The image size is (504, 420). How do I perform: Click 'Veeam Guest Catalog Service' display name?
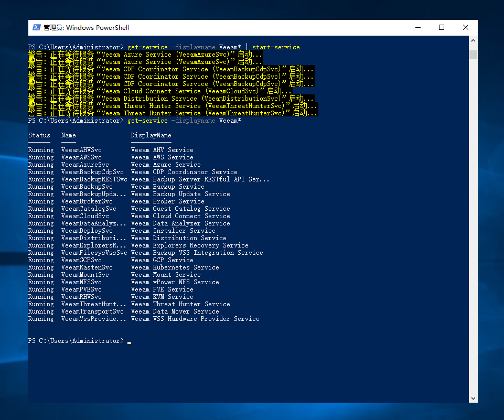tap(180, 209)
